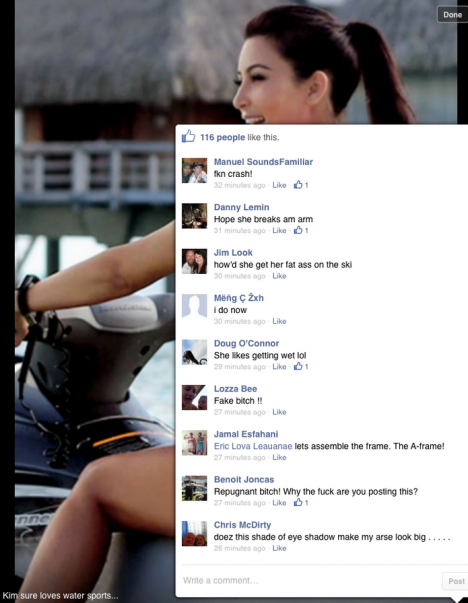The image size is (468, 603).
Task: Click the like-count thumb on Doug O'Connor's comment
Action: 298,366
